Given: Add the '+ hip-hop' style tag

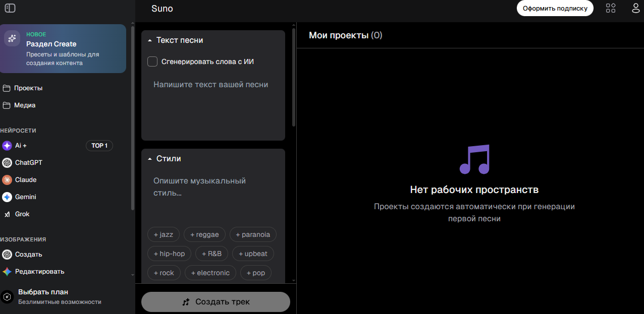Looking at the screenshot, I should click(x=169, y=254).
